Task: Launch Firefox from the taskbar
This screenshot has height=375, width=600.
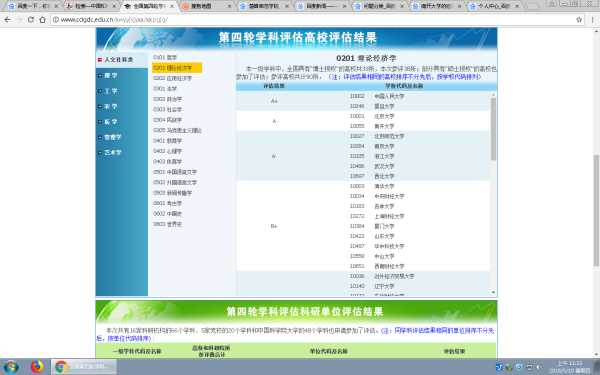Action: (37, 367)
